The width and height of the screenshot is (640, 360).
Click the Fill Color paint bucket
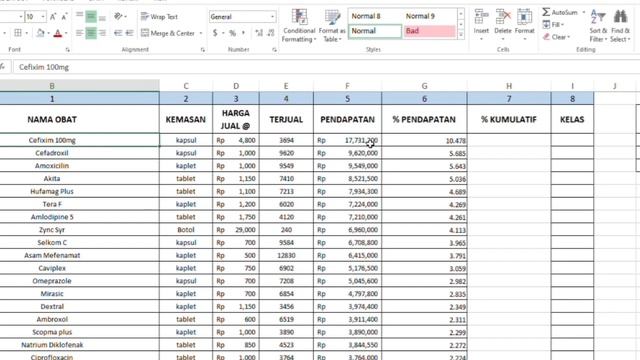(x=40, y=33)
